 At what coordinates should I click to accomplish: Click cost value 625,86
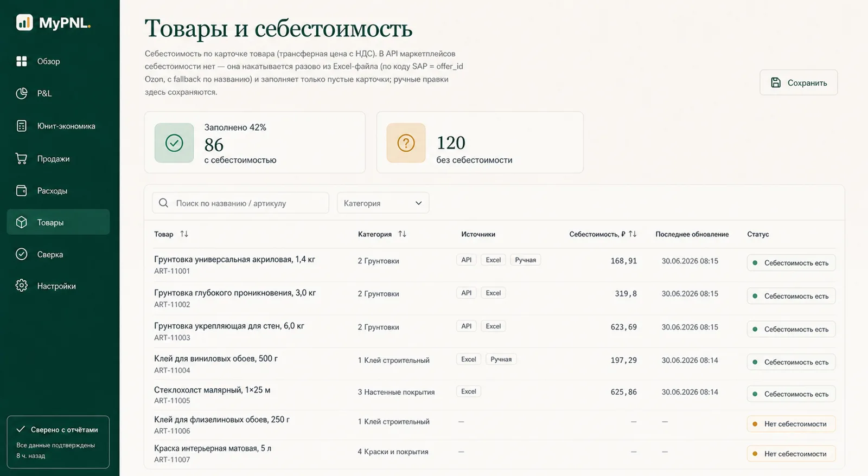pos(623,391)
